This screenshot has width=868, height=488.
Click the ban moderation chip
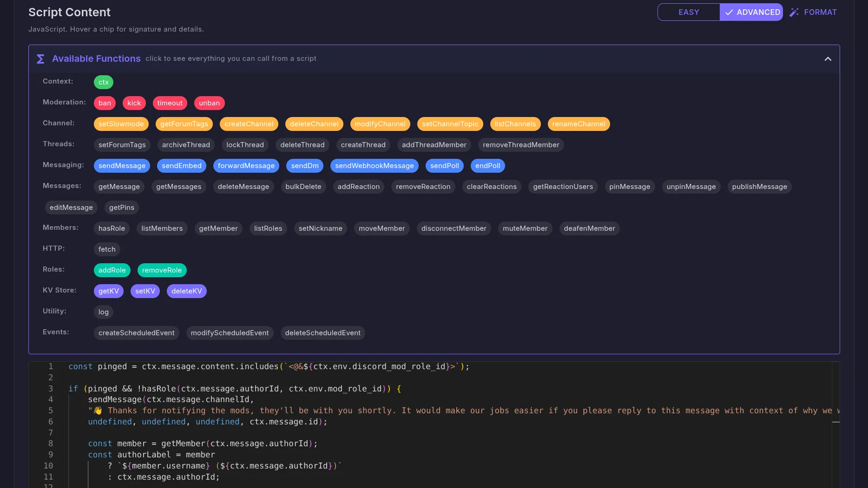pyautogui.click(x=105, y=103)
